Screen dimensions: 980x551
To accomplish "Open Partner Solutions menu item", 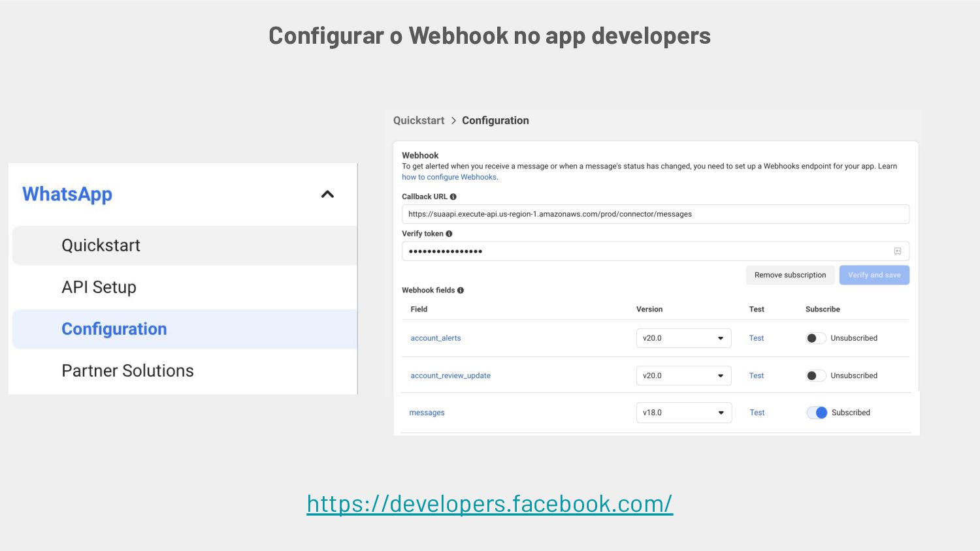I will point(185,371).
